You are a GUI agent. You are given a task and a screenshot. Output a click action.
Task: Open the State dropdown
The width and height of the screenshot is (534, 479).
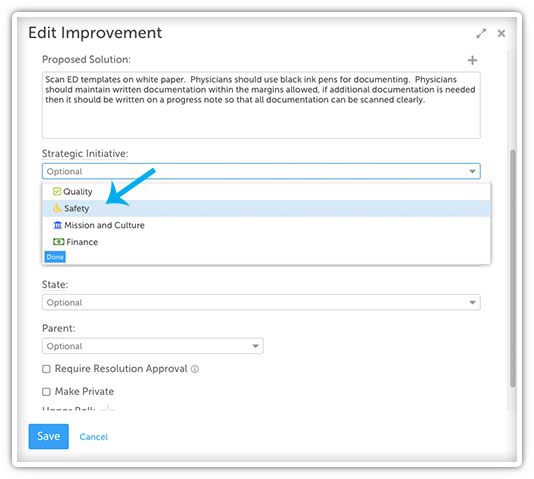pyautogui.click(x=261, y=302)
